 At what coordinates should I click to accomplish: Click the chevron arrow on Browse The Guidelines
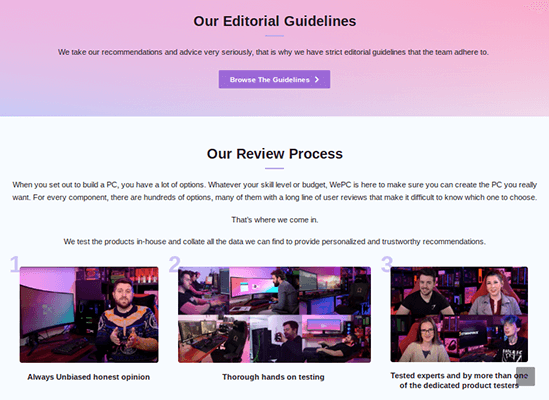coord(317,80)
